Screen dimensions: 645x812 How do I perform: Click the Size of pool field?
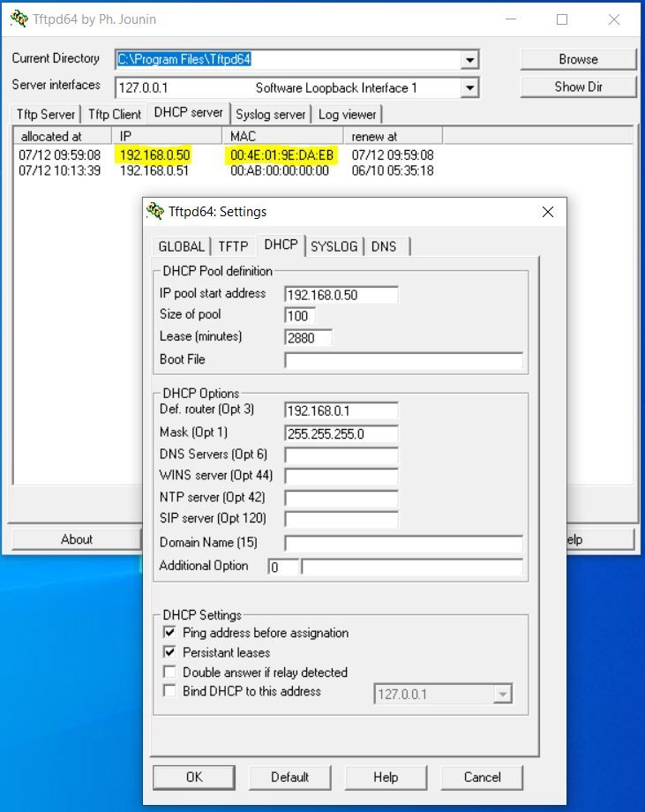[x=300, y=315]
